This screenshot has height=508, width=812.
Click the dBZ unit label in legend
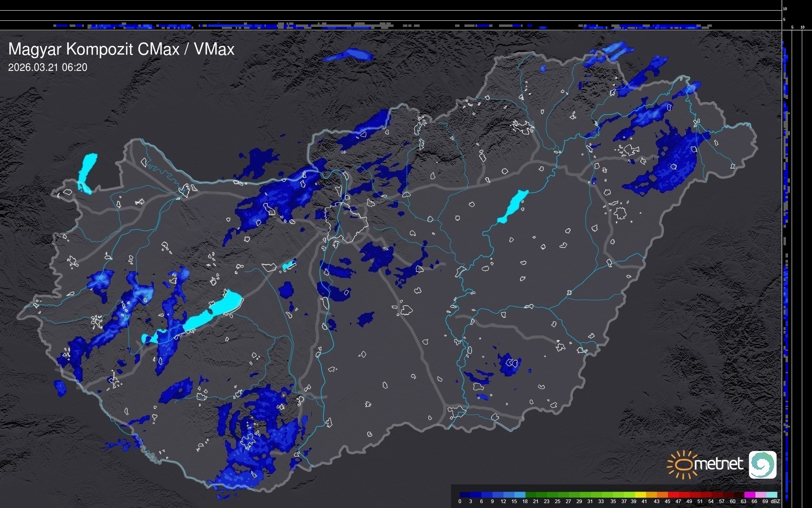click(775, 501)
